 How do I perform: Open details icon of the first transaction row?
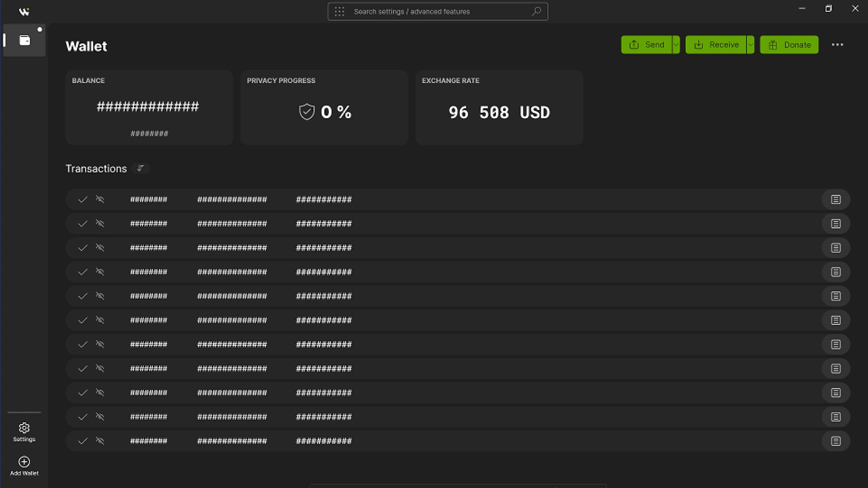[x=836, y=200]
